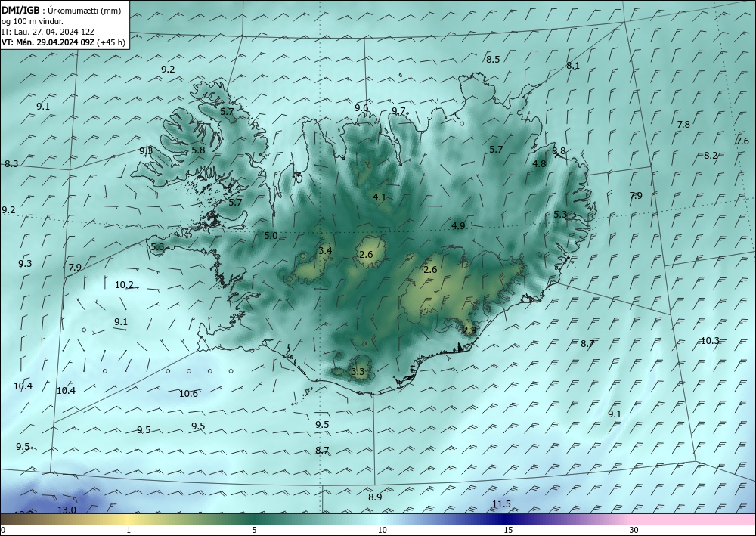Click the 9.6 value off the north coast
Image resolution: width=756 pixels, height=536 pixels.
361,107
